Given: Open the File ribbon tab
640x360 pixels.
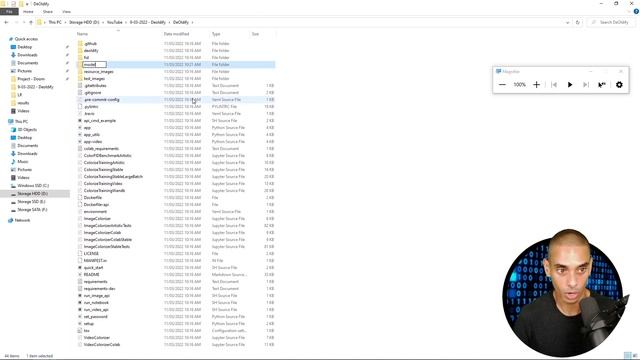Looking at the screenshot, I should (9, 11).
